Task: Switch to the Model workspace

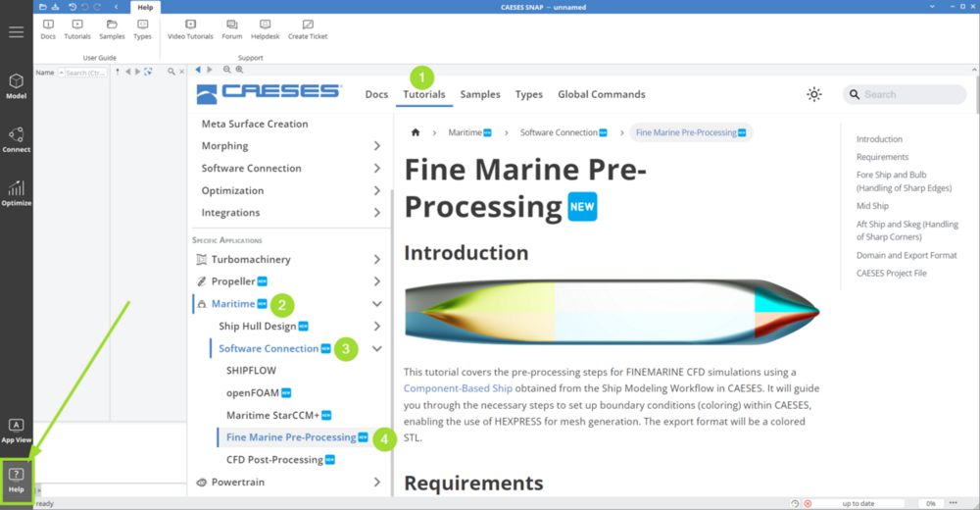Action: [x=17, y=86]
